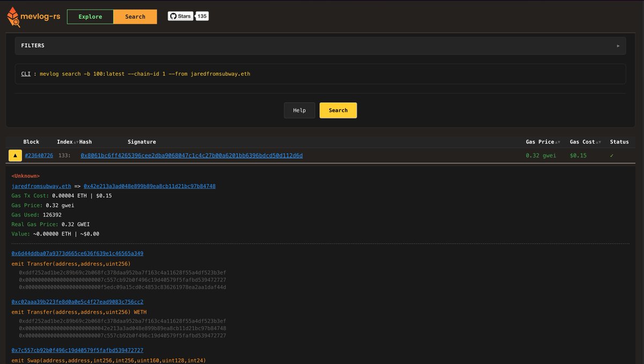
Task: Open the jaredfromsubway.eth sender link
Action: tap(41, 186)
